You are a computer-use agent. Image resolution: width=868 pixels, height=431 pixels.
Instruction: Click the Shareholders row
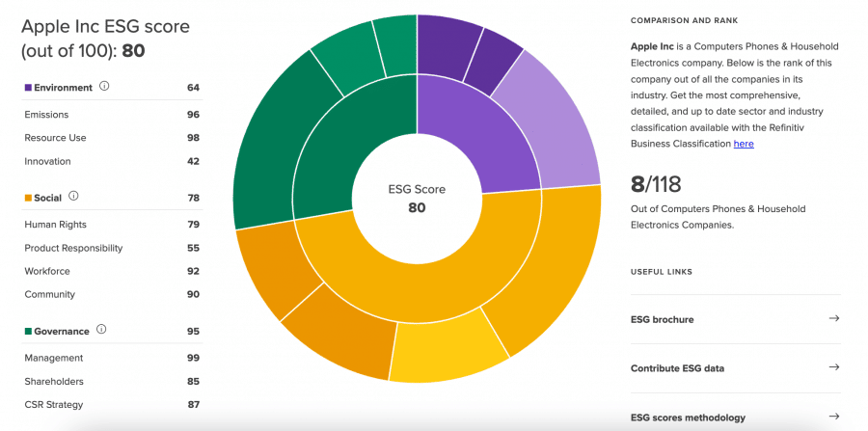(112, 381)
